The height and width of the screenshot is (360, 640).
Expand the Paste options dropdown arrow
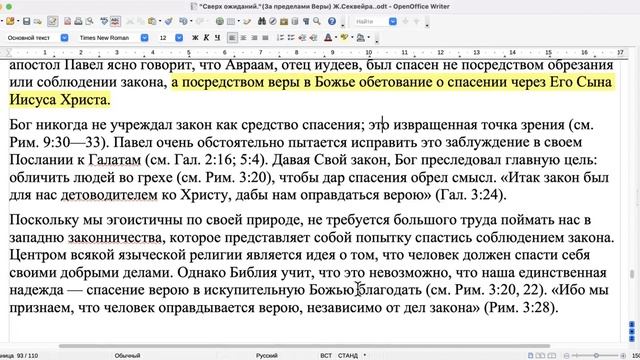pyautogui.click(x=160, y=21)
